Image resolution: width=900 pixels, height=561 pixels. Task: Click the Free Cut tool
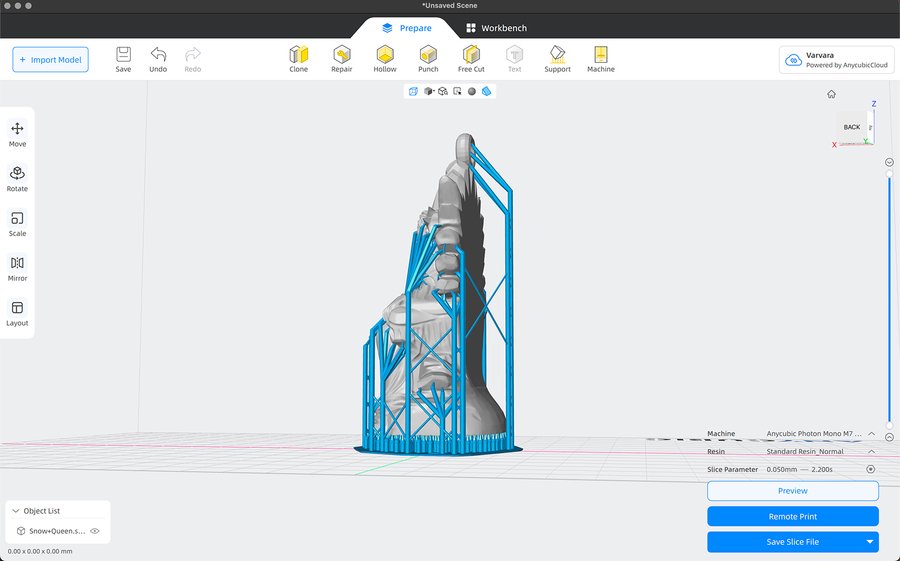point(471,59)
